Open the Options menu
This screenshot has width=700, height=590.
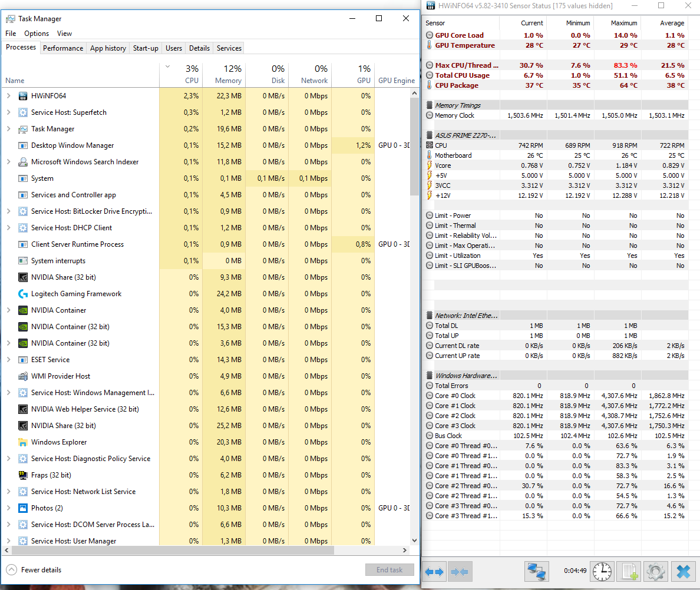pyautogui.click(x=37, y=34)
